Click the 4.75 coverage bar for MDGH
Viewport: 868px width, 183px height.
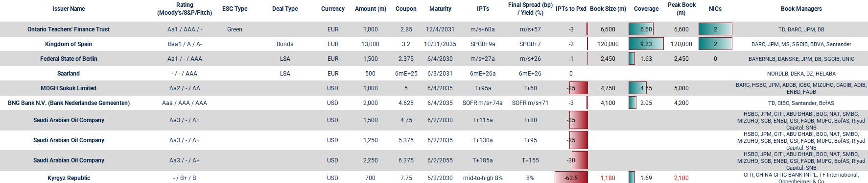(x=637, y=88)
